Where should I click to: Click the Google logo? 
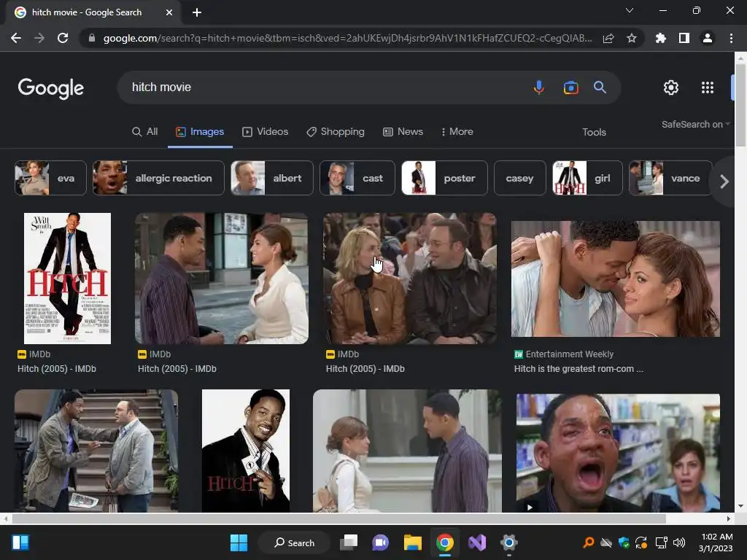tap(51, 88)
